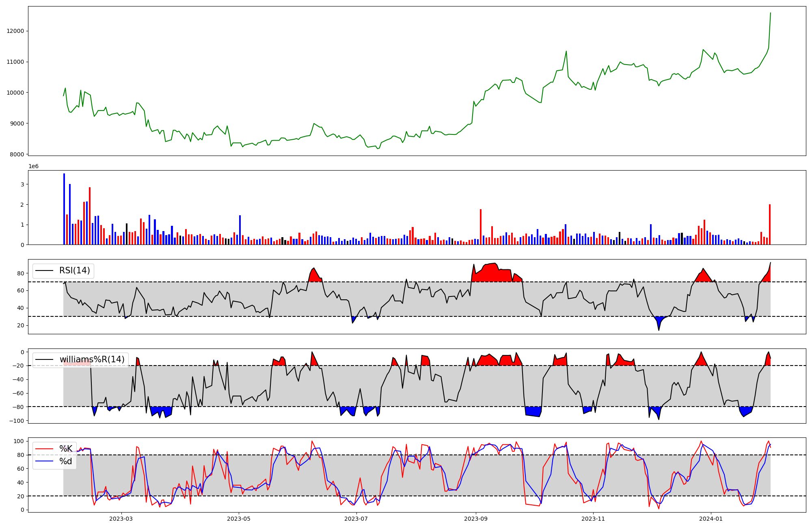Click the blue %d legend line swatch
812x528 pixels.
point(44,461)
